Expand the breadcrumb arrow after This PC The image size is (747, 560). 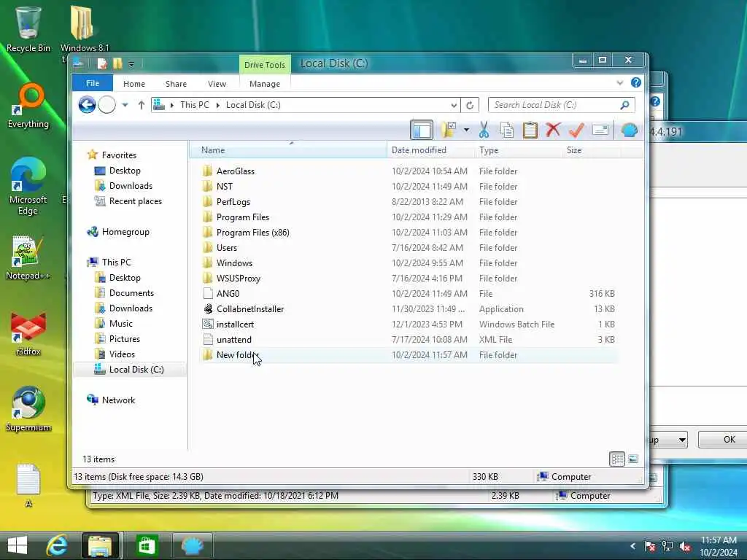pyautogui.click(x=217, y=105)
